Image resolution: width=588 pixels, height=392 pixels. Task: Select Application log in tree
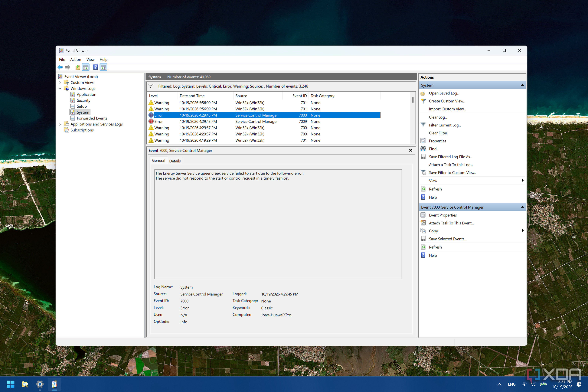[87, 94]
